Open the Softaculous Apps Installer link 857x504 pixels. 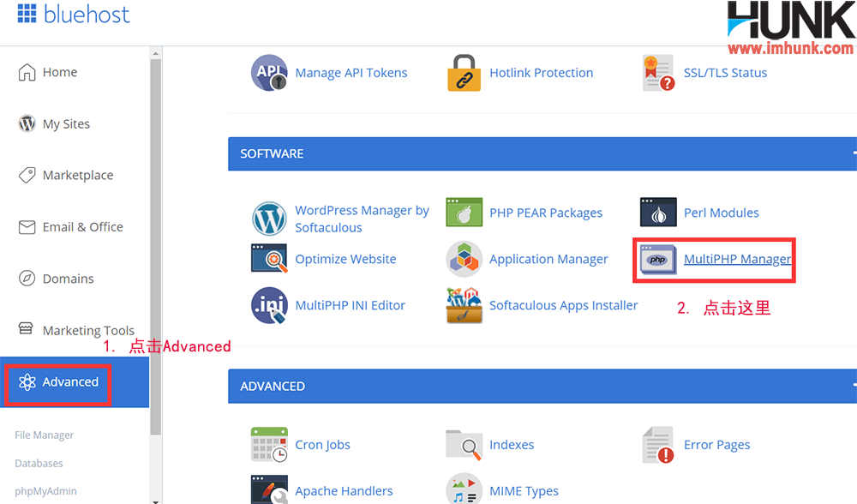tap(564, 305)
